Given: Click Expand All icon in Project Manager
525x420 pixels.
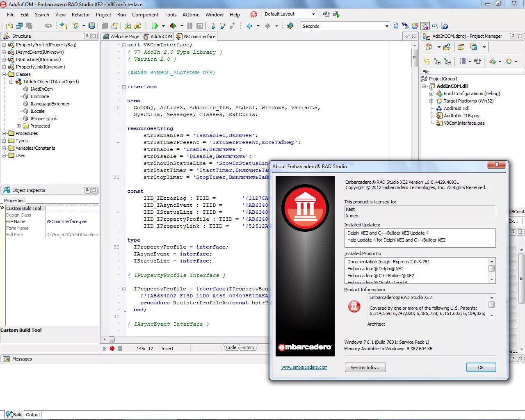Looking at the screenshot, I should click(437, 61).
